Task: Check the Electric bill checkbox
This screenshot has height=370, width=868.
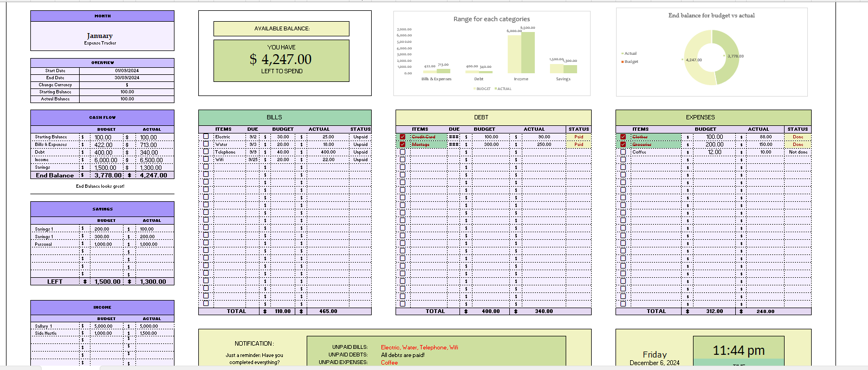Action: [206, 137]
